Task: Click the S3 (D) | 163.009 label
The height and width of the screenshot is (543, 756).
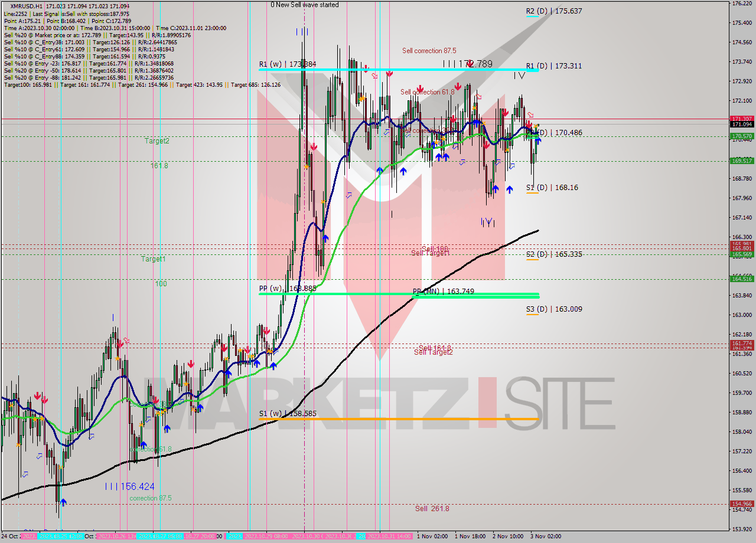Action: tap(554, 309)
